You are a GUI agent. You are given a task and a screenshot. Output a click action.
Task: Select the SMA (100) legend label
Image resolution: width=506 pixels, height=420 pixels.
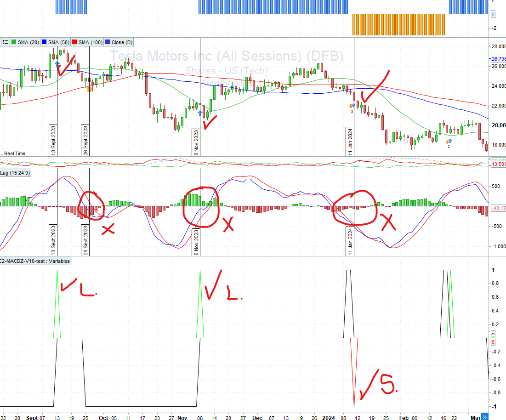coord(91,42)
